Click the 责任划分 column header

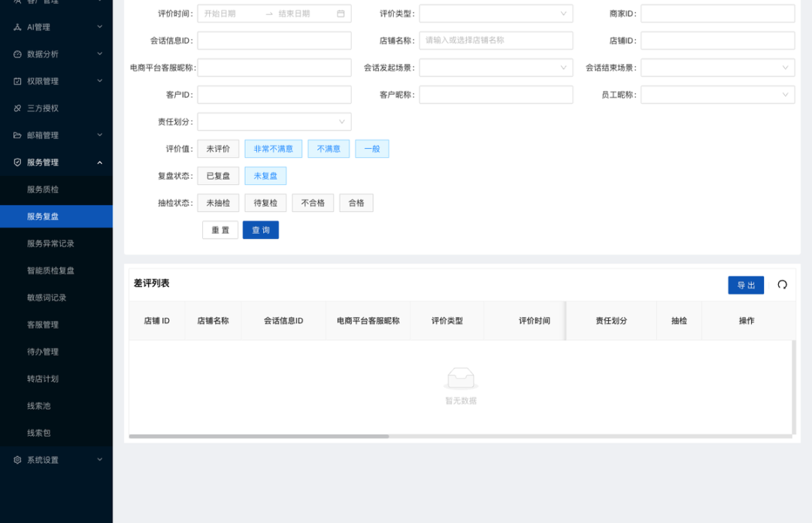611,321
